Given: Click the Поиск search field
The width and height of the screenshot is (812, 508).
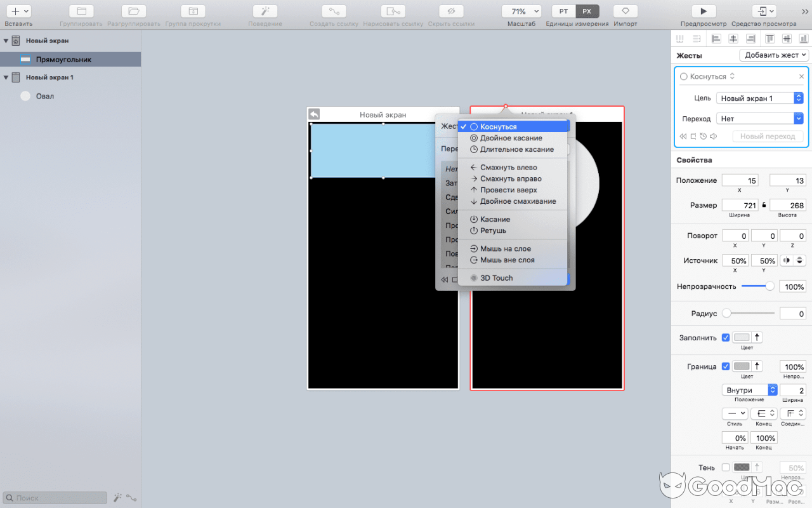Looking at the screenshot, I should [54, 497].
